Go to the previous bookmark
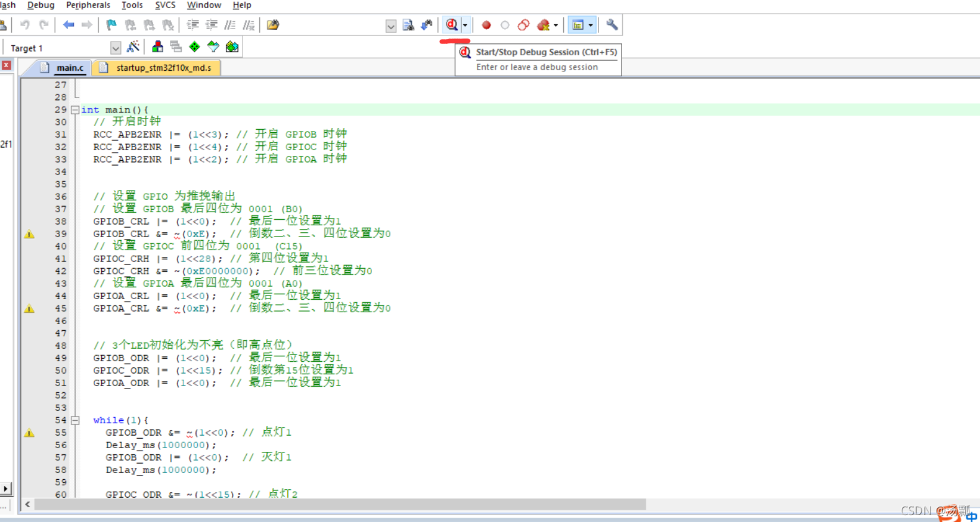 pos(130,25)
